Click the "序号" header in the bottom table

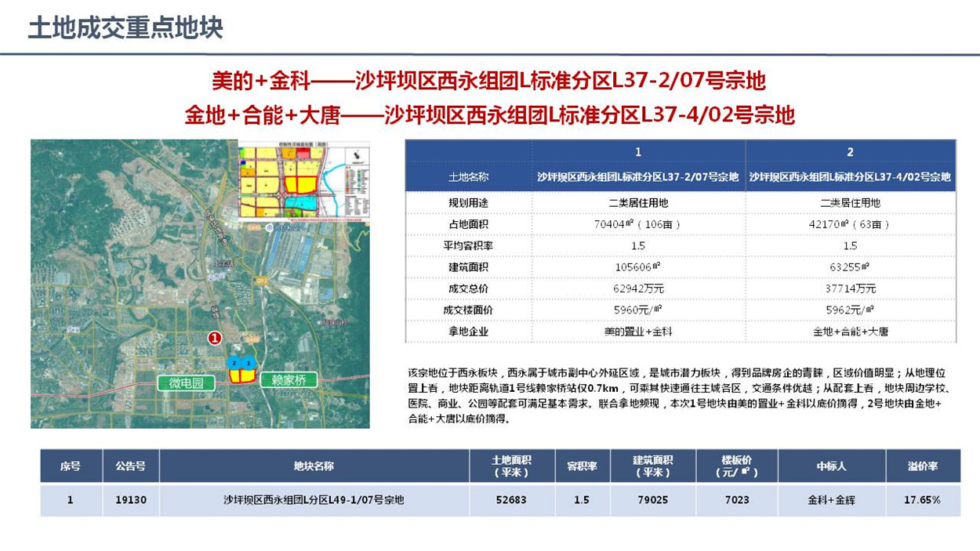pos(71,466)
